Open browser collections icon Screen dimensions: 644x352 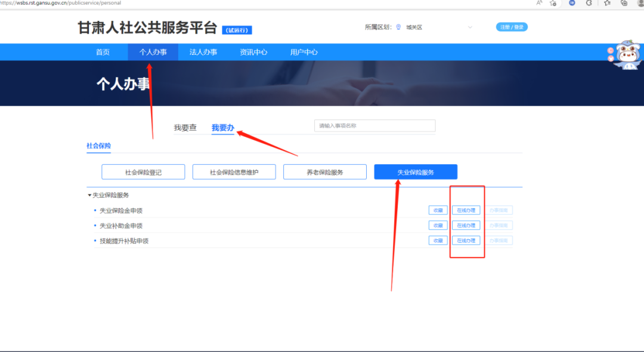click(624, 3)
